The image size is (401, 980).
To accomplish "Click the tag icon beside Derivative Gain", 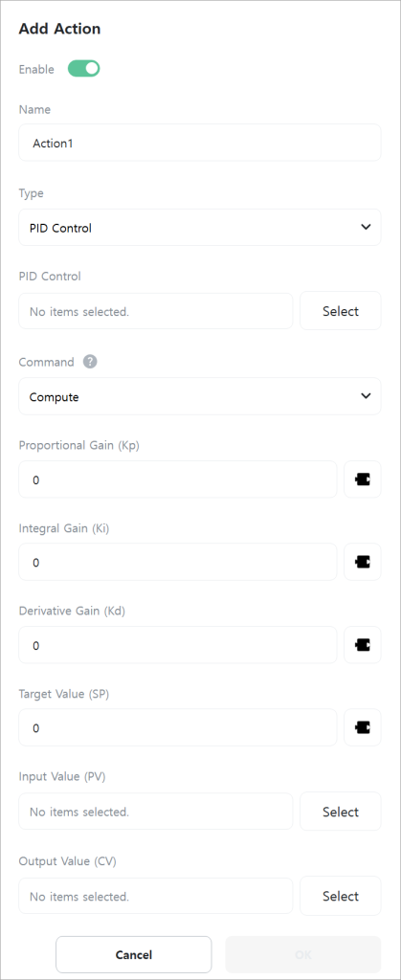I will [x=363, y=645].
